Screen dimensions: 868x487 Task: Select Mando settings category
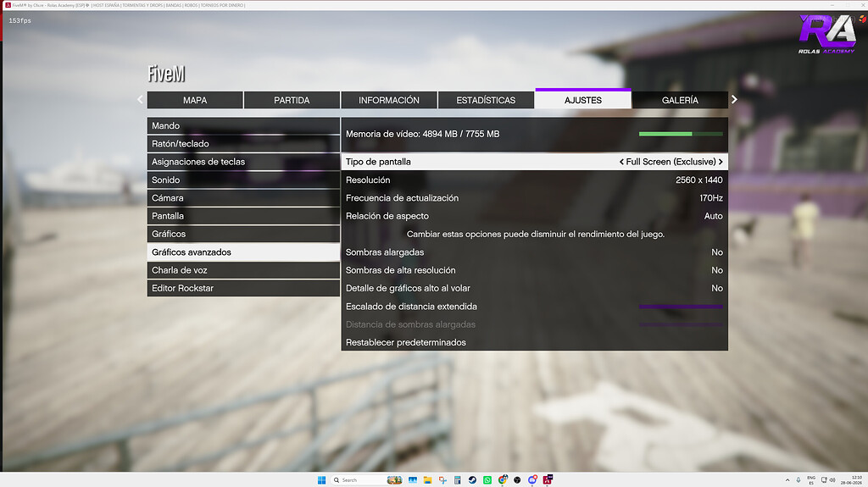coord(243,125)
